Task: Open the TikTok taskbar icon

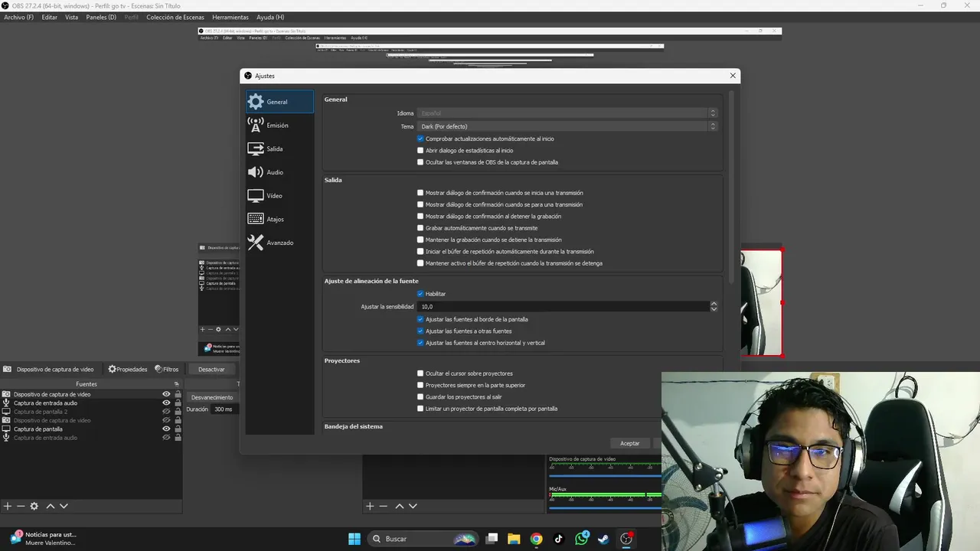Action: click(x=559, y=539)
